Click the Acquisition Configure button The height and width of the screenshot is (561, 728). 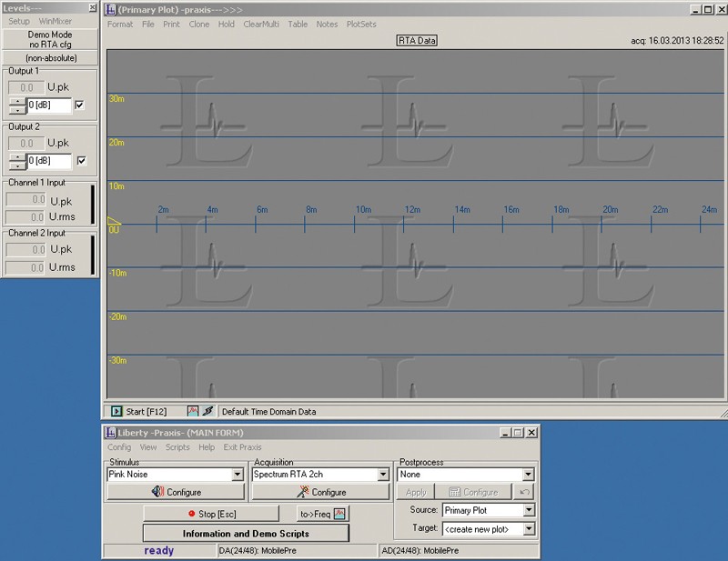pyautogui.click(x=320, y=492)
